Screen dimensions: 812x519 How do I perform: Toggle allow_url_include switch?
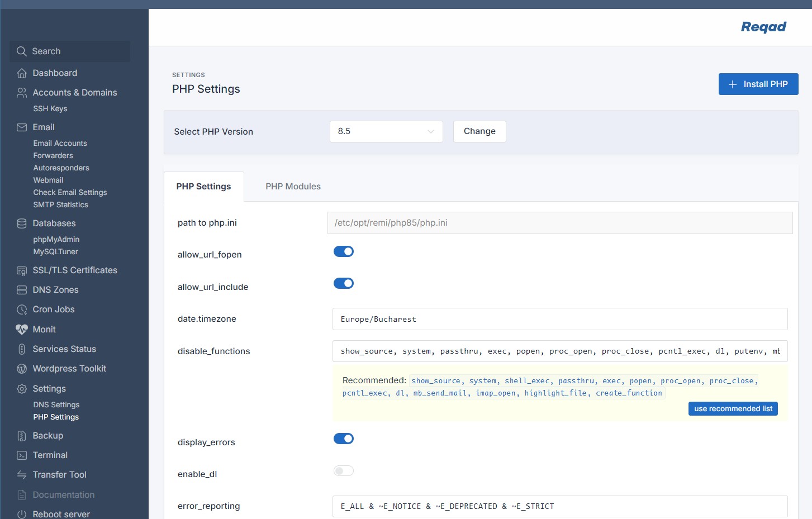point(344,283)
